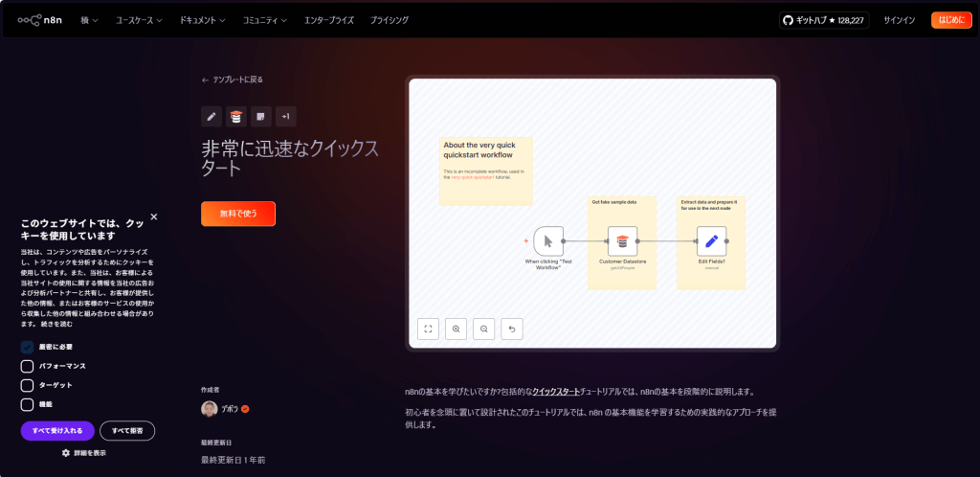980x477 pixels.
Task: Expand the ドキュメント dropdown menu
Action: [x=202, y=20]
